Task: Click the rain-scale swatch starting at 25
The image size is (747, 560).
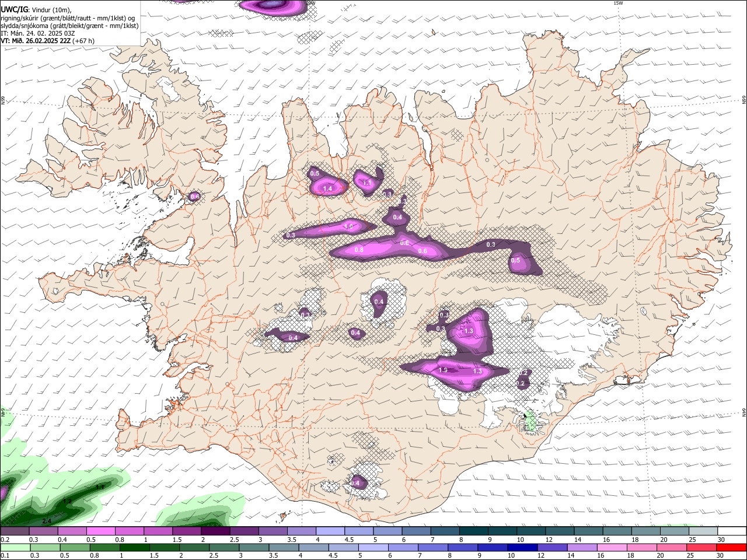Action: 702,547
